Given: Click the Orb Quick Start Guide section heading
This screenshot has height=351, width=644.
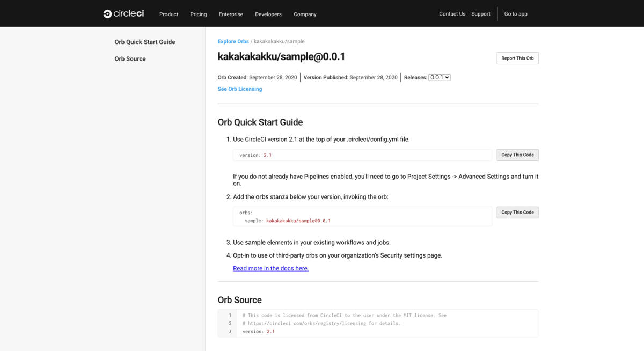Looking at the screenshot, I should coord(260,122).
